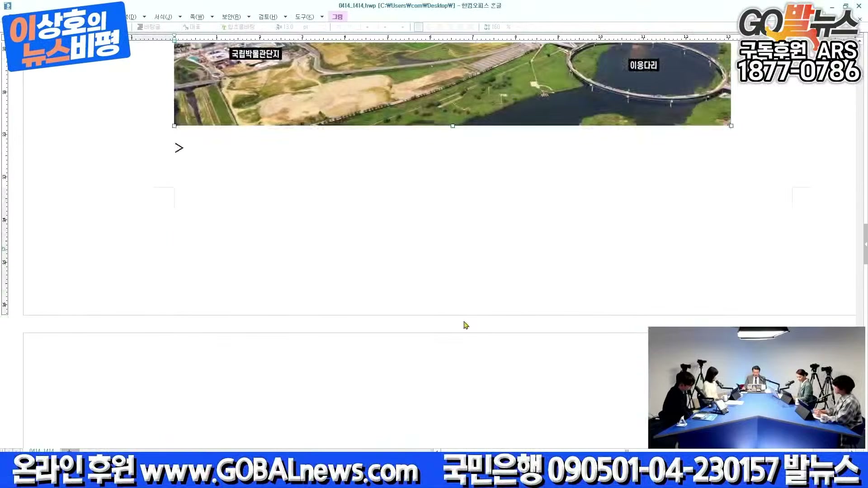Open the 서식(J) menu
The image size is (868, 488).
[163, 17]
